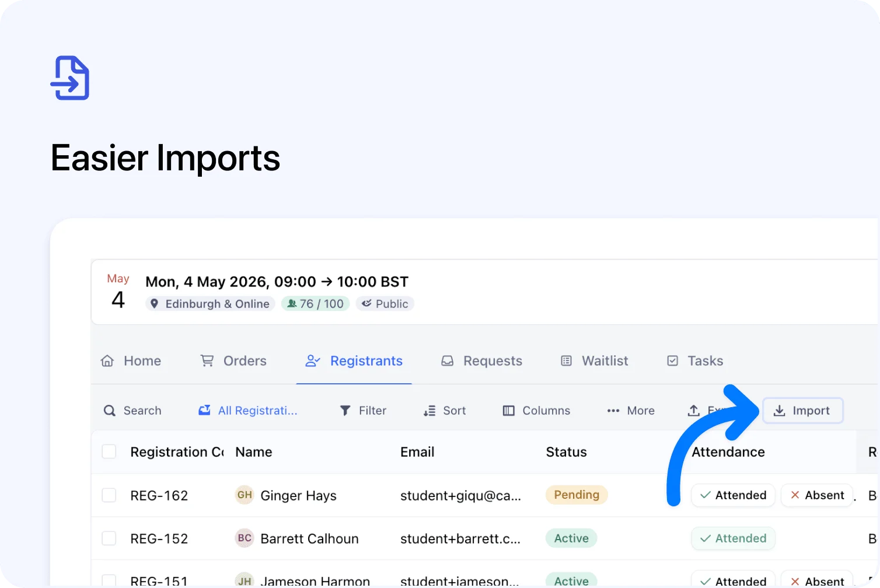Toggle the select-all header checkbox
The height and width of the screenshot is (588, 880).
pos(109,452)
